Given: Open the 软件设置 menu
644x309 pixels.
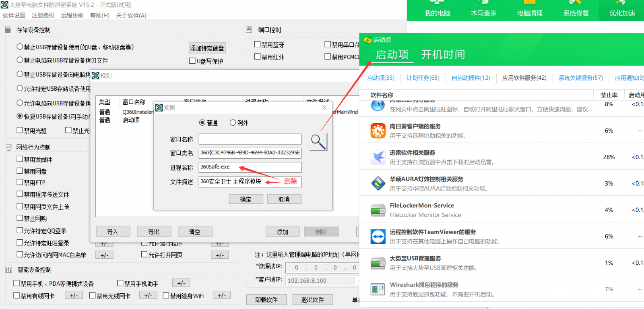Looking at the screenshot, I should pos(14,15).
